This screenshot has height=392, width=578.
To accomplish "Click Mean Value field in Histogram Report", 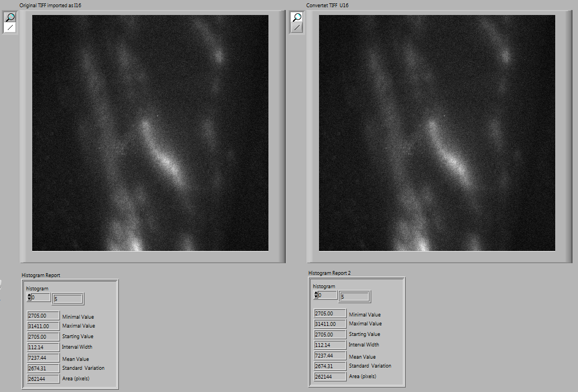I will [43, 358].
